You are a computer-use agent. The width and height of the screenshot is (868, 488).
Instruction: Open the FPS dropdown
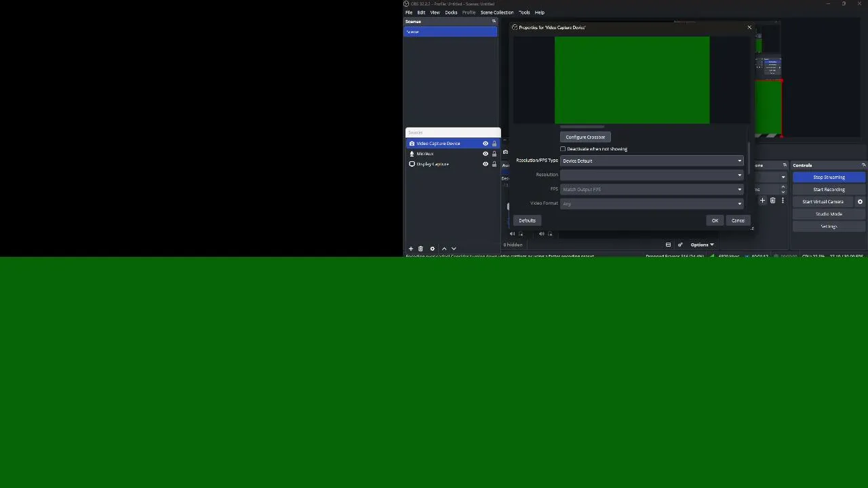click(652, 189)
